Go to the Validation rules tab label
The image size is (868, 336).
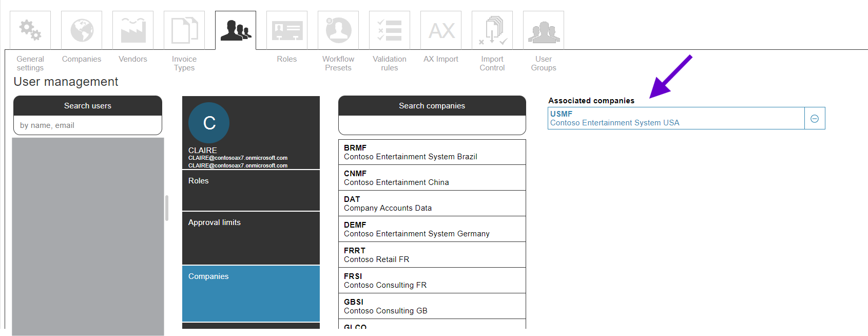390,63
